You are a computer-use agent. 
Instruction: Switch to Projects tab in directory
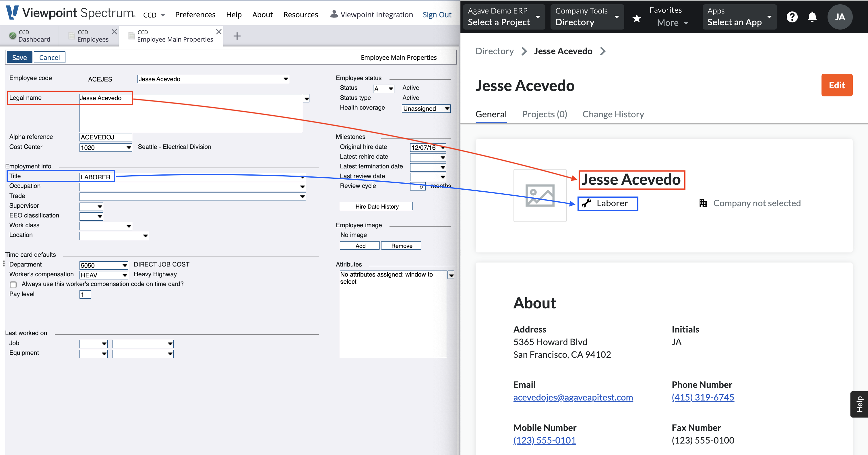coord(543,114)
